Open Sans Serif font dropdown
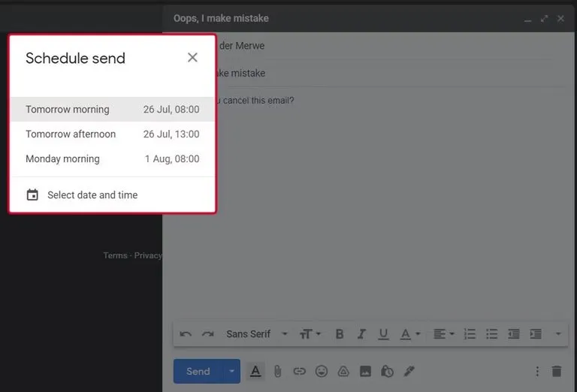577x392 pixels. pyautogui.click(x=256, y=334)
